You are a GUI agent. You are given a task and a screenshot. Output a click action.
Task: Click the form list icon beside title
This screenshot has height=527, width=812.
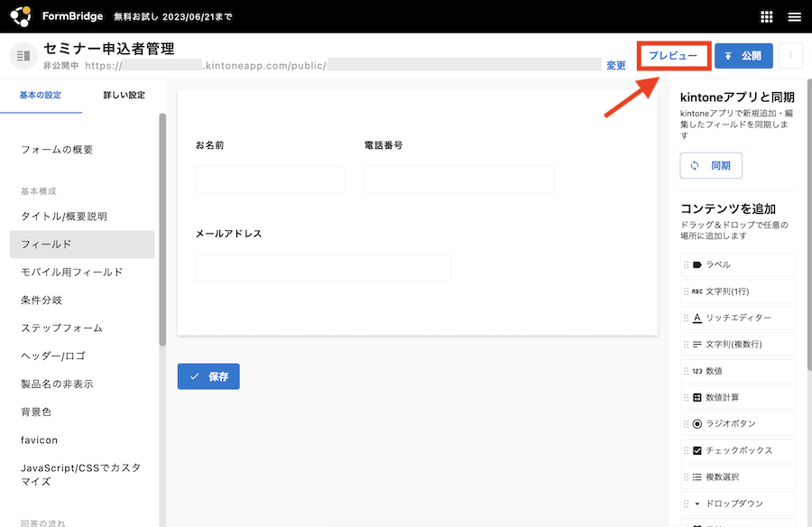pos(23,56)
